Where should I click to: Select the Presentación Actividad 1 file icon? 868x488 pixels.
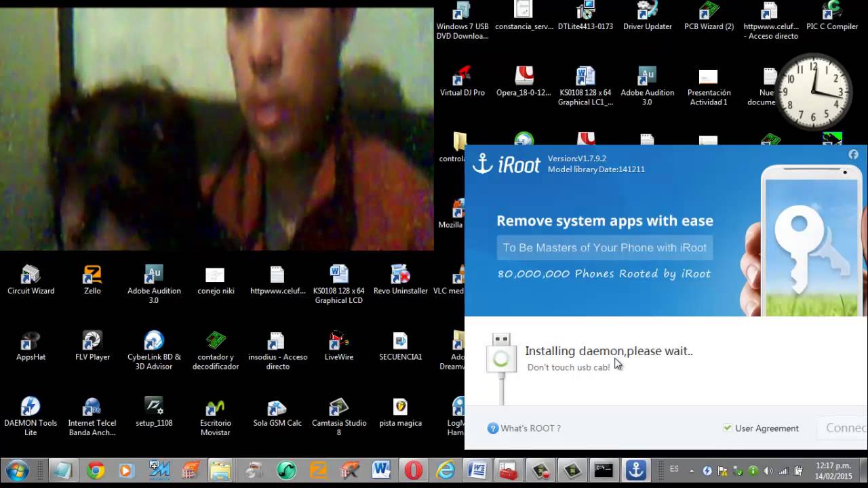709,86
